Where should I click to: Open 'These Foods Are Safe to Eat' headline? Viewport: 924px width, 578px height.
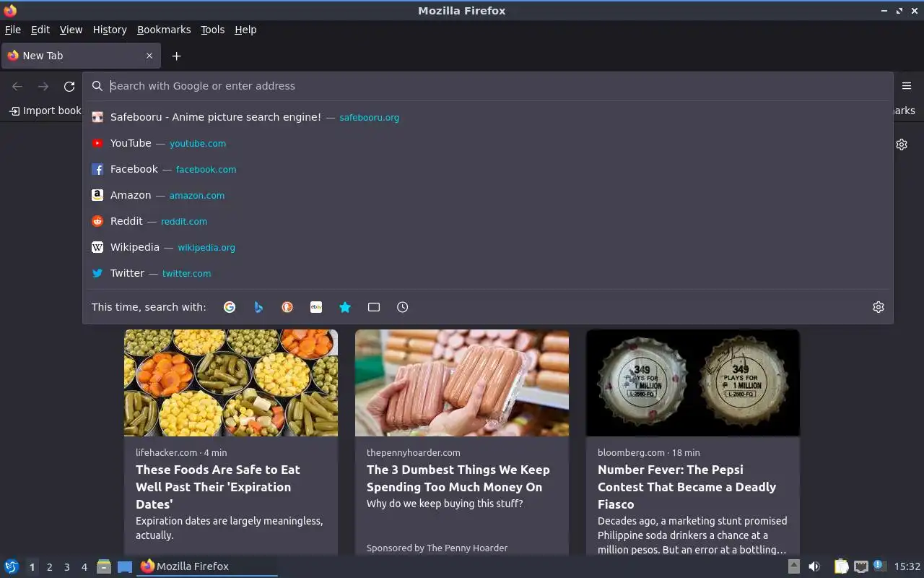click(218, 487)
